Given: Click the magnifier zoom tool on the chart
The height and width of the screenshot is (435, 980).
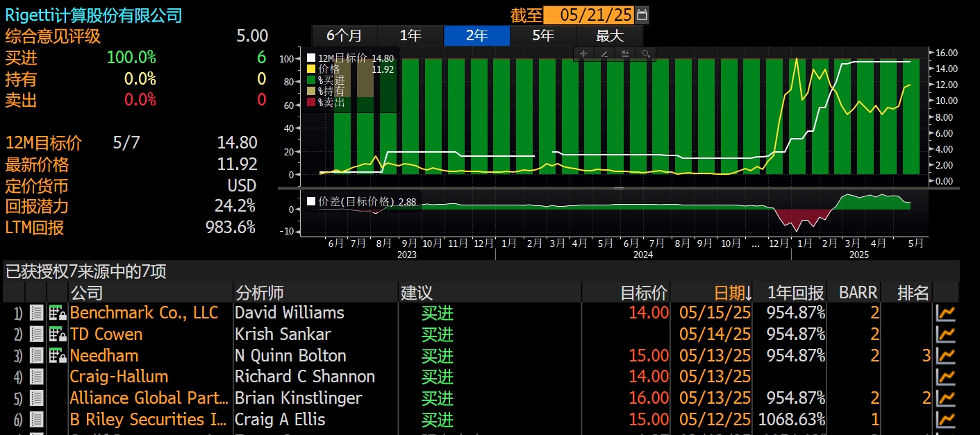Looking at the screenshot, I should coord(646,54).
